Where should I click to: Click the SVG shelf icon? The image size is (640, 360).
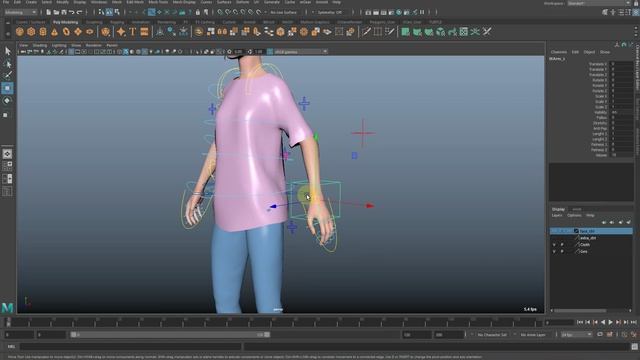144,31
